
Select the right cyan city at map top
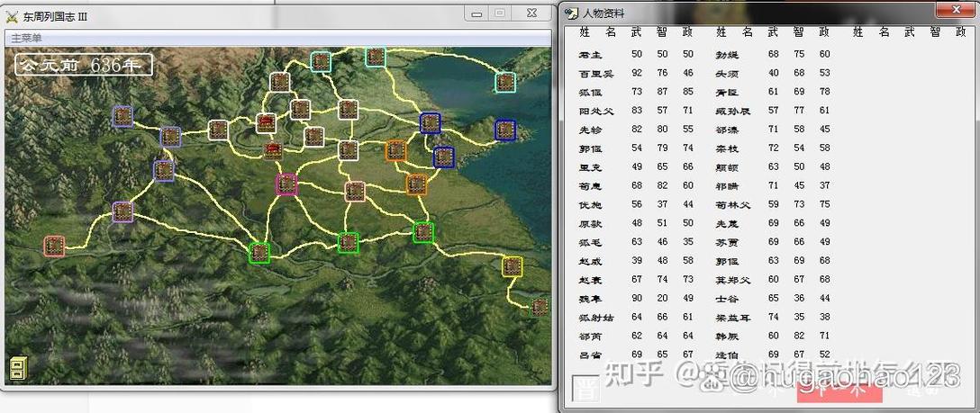pyautogui.click(x=375, y=56)
